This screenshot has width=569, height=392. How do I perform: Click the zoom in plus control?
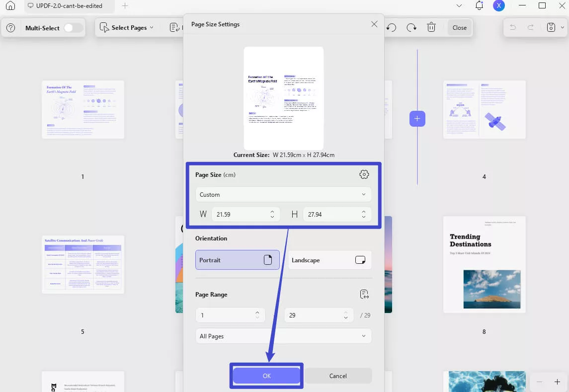pyautogui.click(x=557, y=382)
